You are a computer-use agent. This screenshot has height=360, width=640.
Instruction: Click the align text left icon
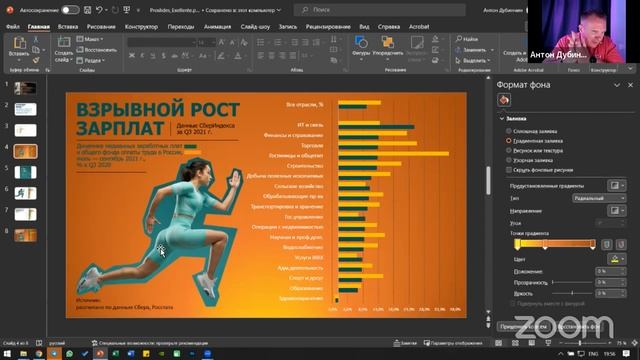click(260, 56)
